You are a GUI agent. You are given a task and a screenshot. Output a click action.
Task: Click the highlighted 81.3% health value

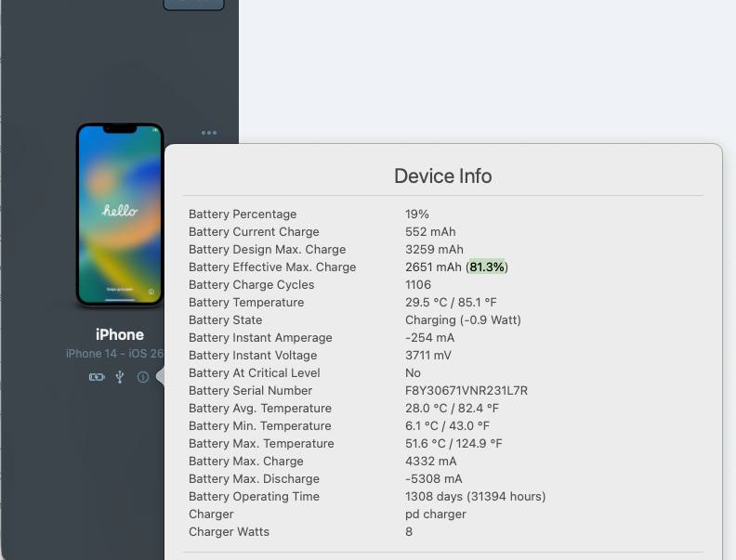(487, 267)
